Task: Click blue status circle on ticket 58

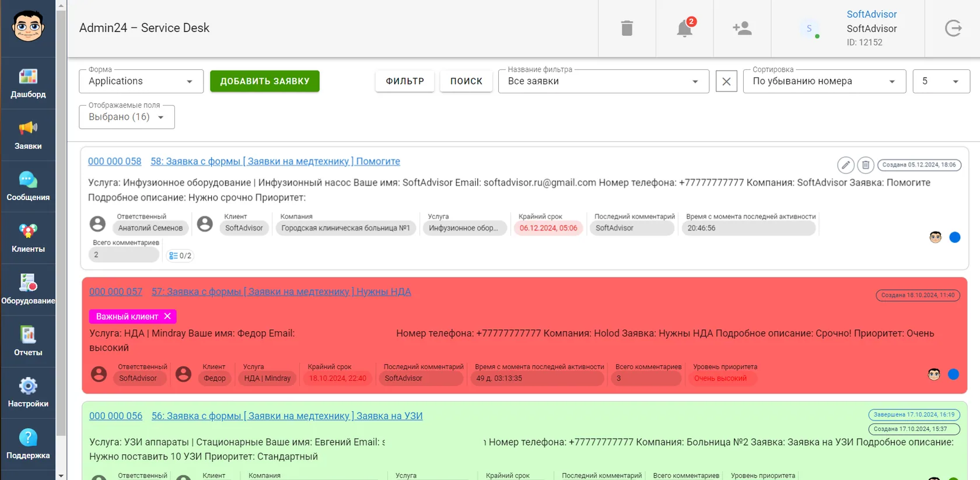Action: coord(955,237)
